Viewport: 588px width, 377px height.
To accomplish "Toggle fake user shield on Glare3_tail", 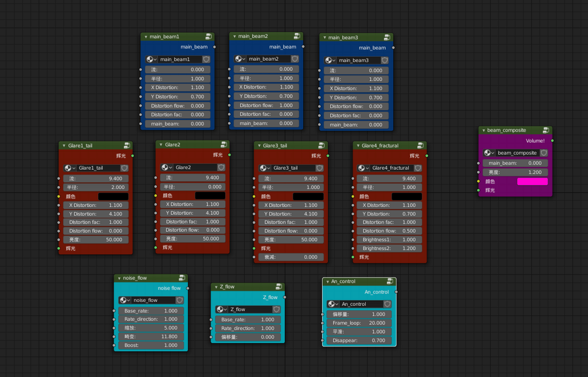I will pos(319,168).
